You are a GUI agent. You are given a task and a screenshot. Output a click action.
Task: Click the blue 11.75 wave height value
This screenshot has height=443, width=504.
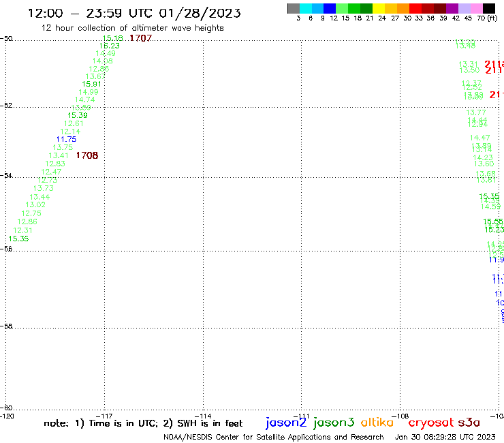tap(67, 139)
